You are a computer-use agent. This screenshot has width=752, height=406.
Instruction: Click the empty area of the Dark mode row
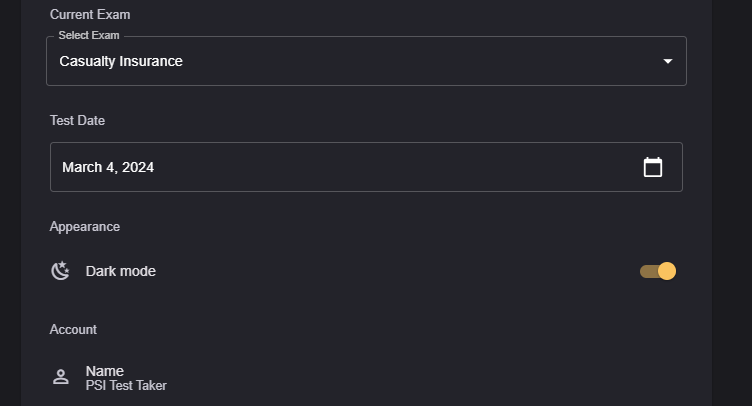(x=400, y=271)
